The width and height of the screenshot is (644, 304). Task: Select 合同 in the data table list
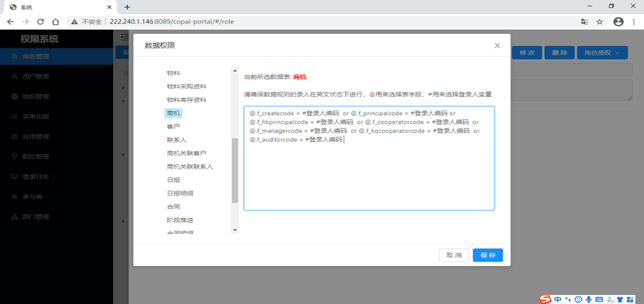173,207
